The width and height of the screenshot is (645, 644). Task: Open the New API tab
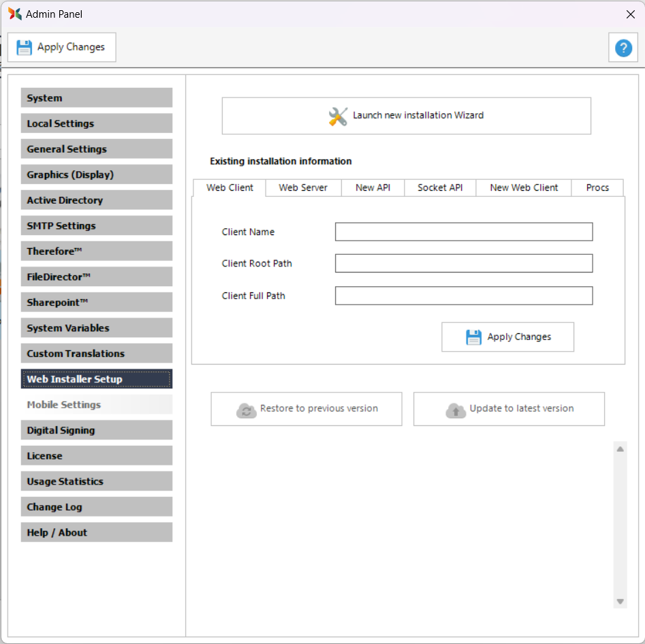coord(373,187)
